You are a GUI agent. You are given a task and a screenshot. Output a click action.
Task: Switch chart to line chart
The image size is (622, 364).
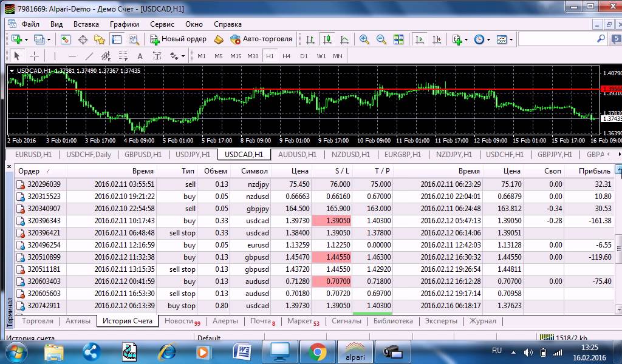(x=344, y=39)
